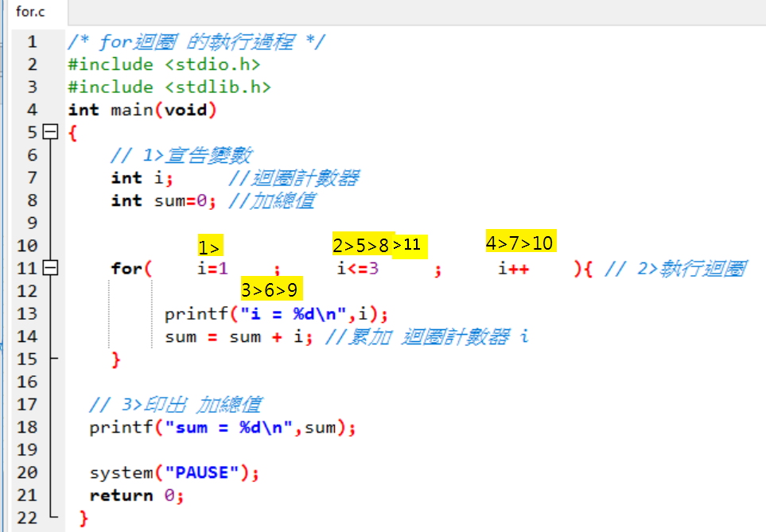The width and height of the screenshot is (766, 532).
Task: Click the printf("sum = %d\n",sum); statement
Action: [223, 428]
